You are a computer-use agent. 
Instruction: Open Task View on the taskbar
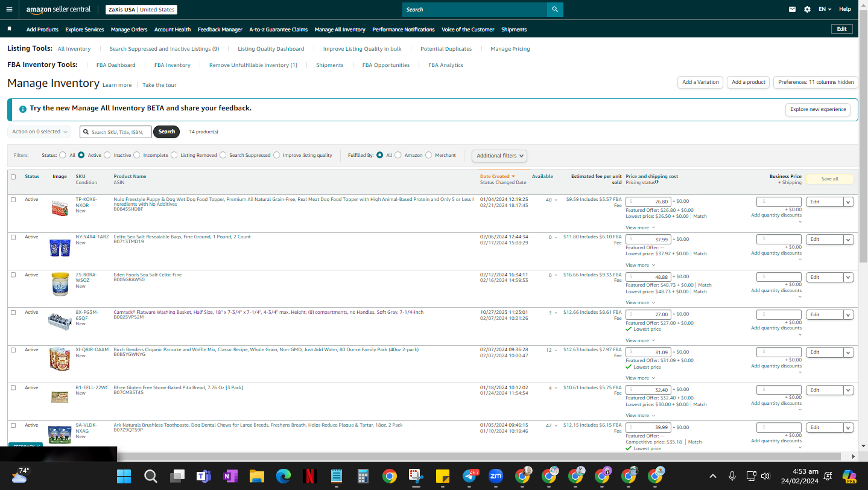pyautogui.click(x=177, y=476)
